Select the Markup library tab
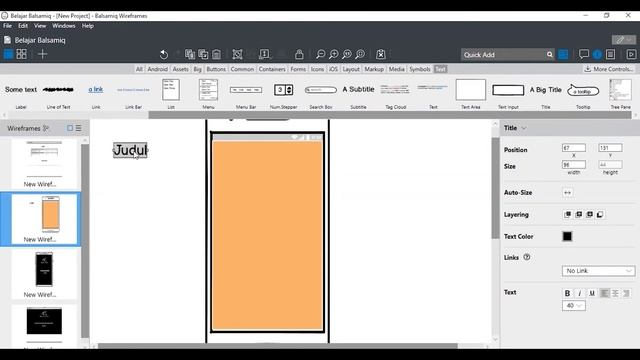 coord(374,69)
